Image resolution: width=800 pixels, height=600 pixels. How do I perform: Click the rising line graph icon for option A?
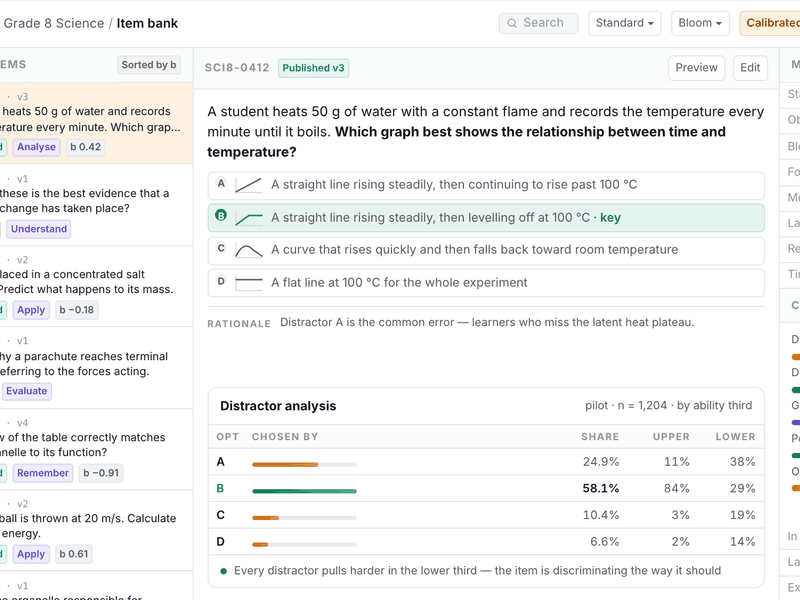point(248,185)
